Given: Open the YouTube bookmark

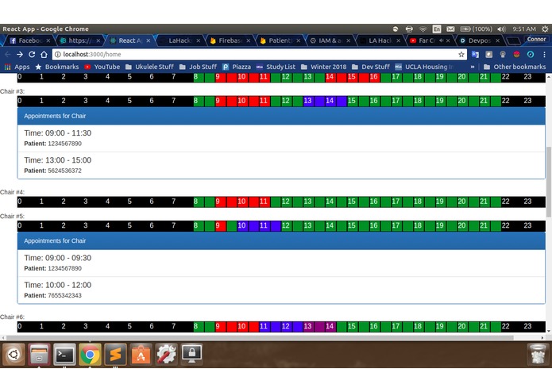Looking at the screenshot, I should [x=102, y=67].
